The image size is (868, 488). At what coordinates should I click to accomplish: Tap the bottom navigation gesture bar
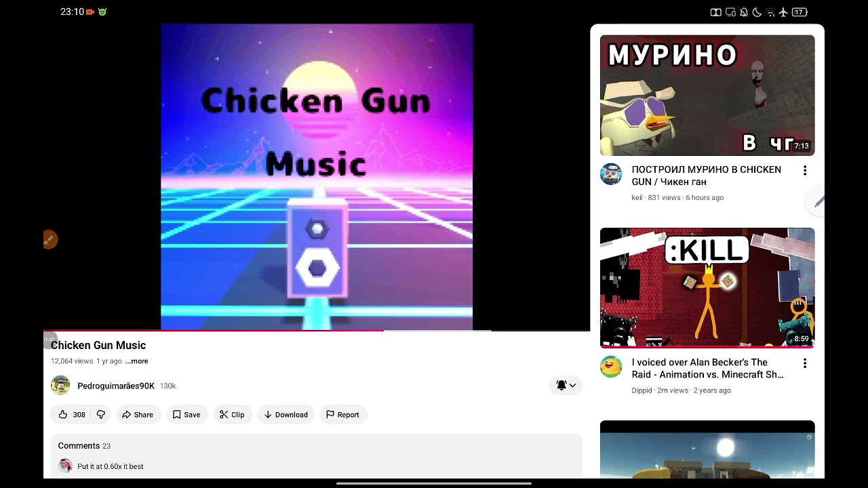(434, 483)
